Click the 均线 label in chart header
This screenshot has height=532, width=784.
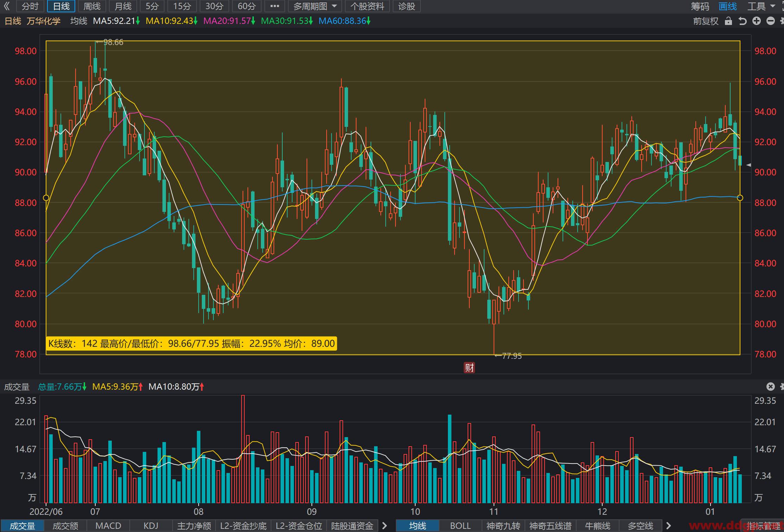[79, 21]
